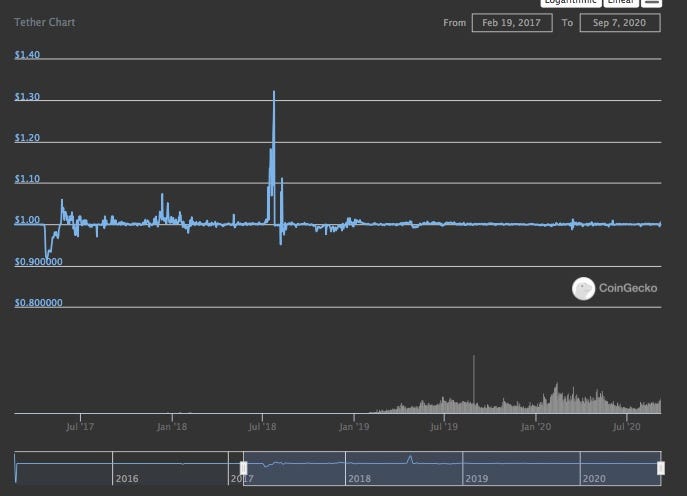Click the $1.10 axis label
The width and height of the screenshot is (687, 496).
27,179
